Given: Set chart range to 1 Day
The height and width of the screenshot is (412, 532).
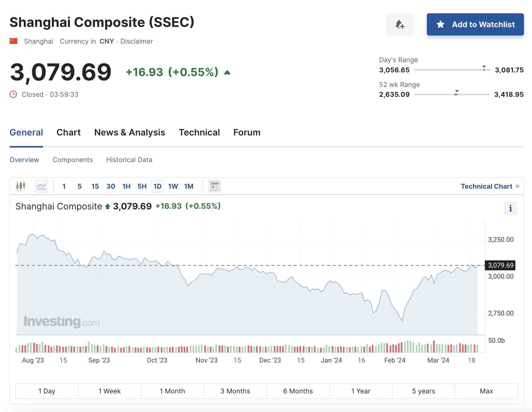Looking at the screenshot, I should (x=47, y=391).
